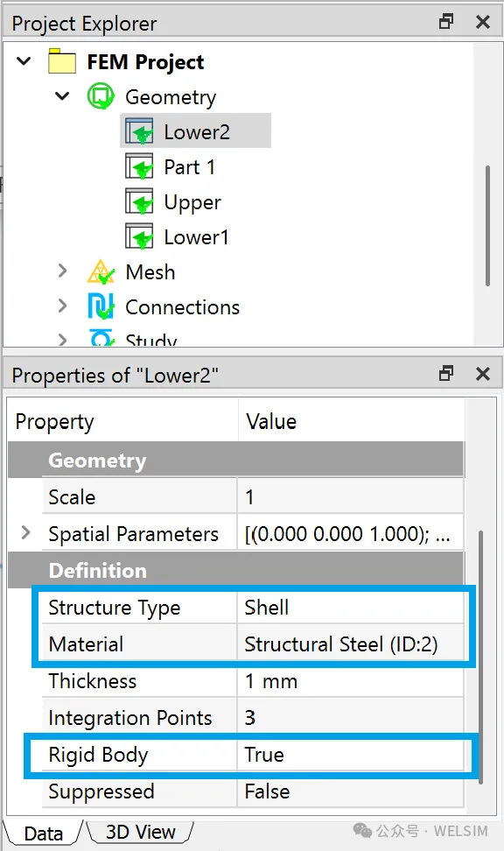Edit the Thickness 1 mm value
This screenshot has height=851, width=504.
(x=351, y=681)
